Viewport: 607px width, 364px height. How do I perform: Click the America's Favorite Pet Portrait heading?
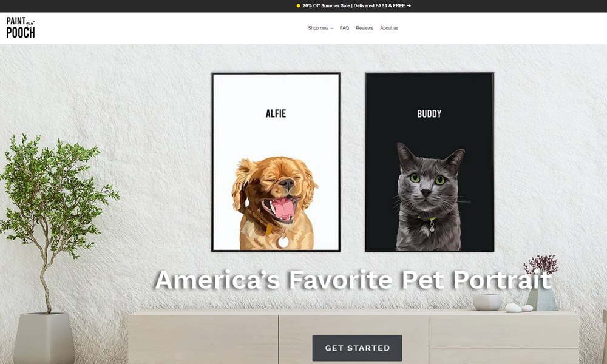click(353, 280)
